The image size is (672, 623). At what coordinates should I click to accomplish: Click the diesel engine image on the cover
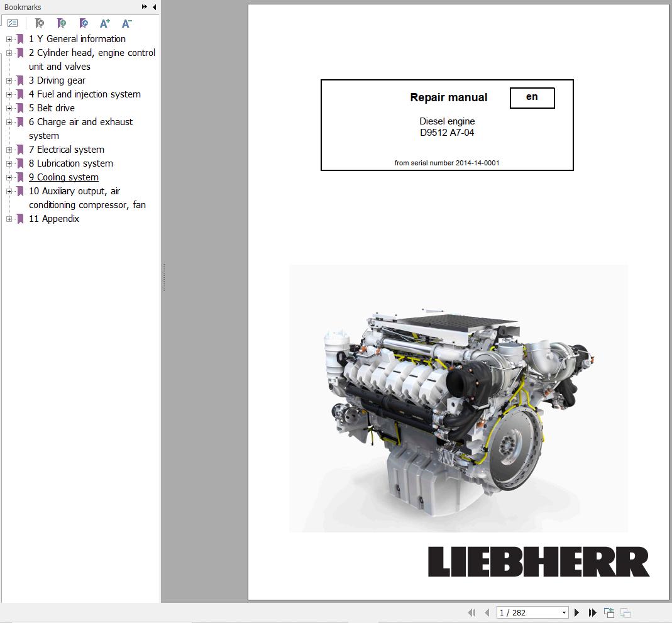(x=458, y=399)
